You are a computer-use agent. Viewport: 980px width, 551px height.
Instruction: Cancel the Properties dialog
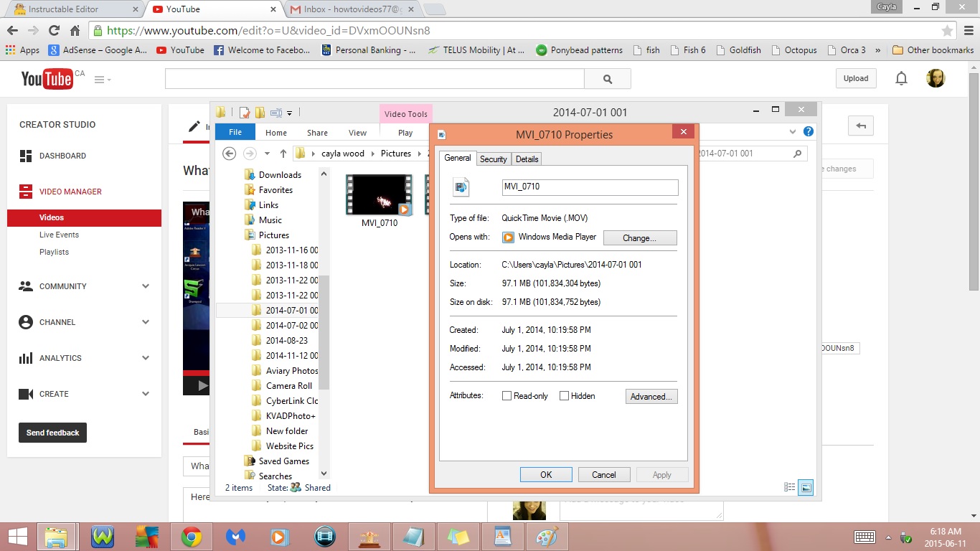click(604, 474)
